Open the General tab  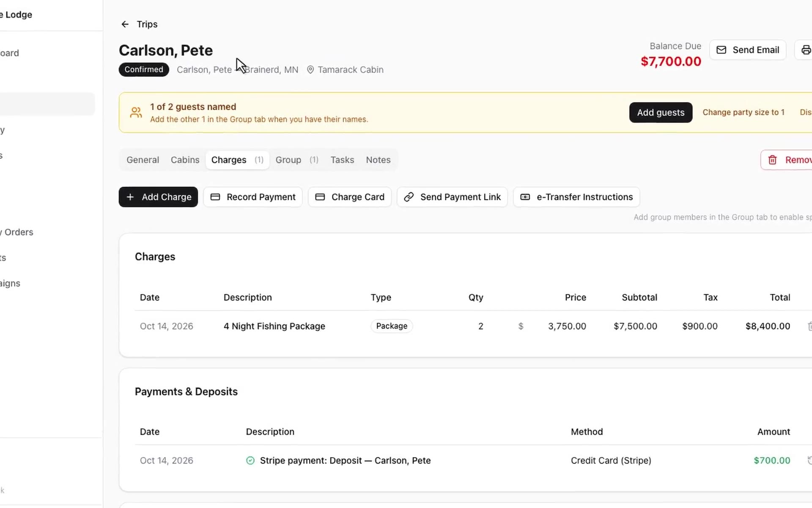click(143, 160)
